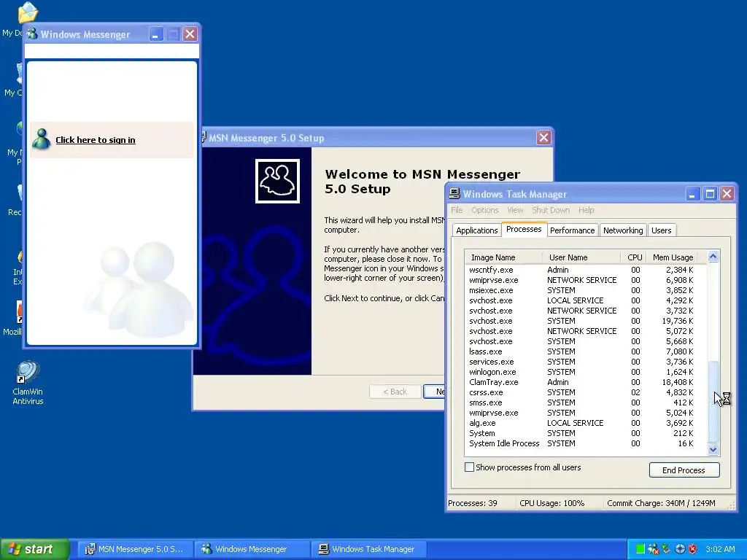Click the Start button

click(35, 549)
